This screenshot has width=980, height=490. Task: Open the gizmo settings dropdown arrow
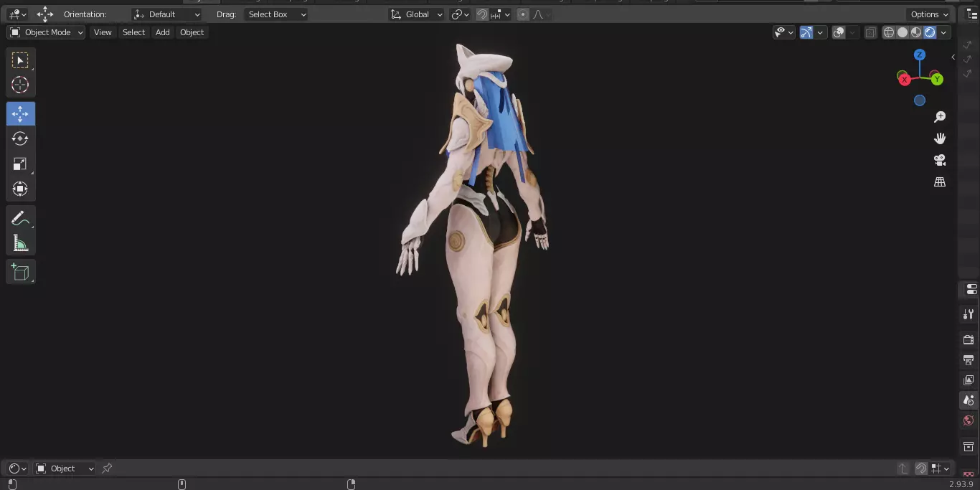pyautogui.click(x=821, y=32)
